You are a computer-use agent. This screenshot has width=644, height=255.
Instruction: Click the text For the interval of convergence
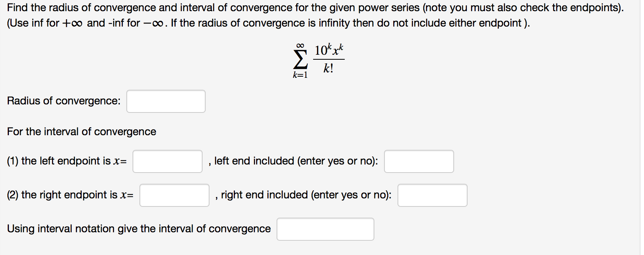[x=81, y=131]
